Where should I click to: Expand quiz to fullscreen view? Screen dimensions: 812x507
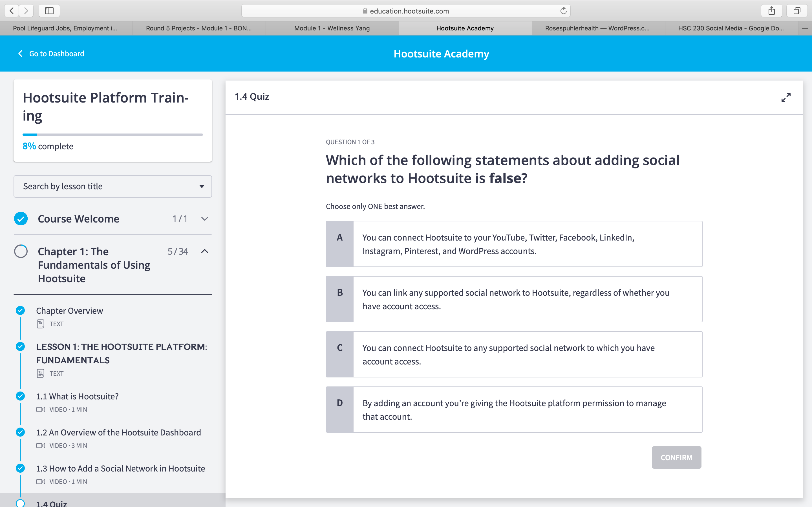[786, 97]
